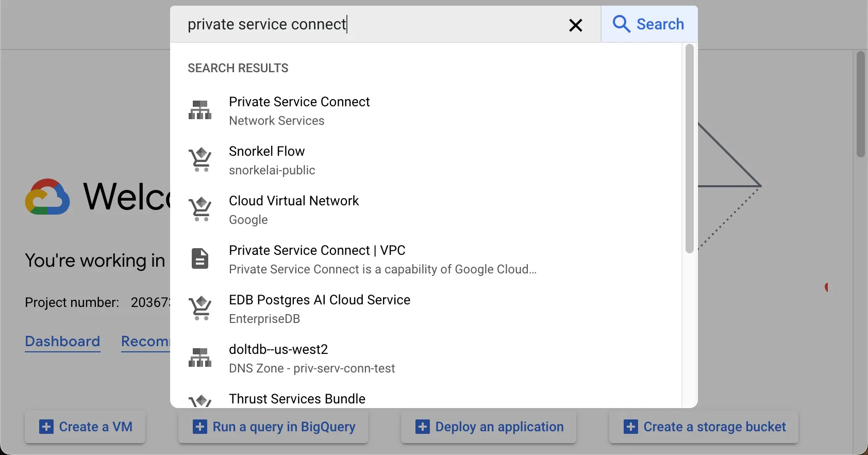Click the blue Search button

649,24
